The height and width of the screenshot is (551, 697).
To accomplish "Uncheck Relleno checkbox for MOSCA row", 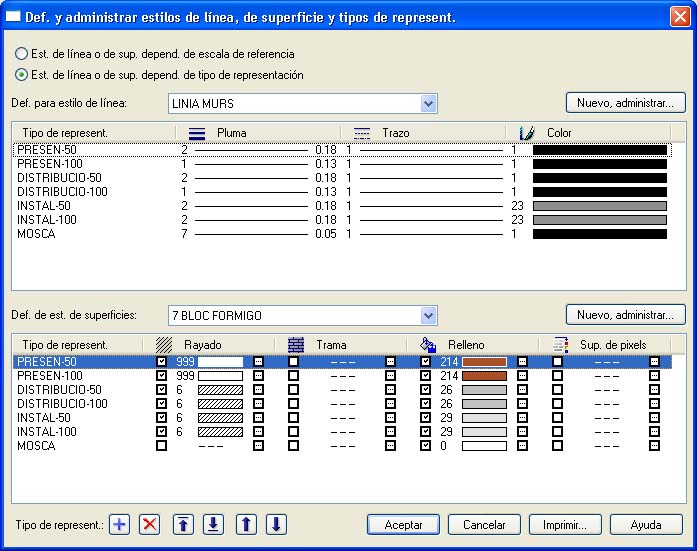I will pyautogui.click(x=425, y=446).
